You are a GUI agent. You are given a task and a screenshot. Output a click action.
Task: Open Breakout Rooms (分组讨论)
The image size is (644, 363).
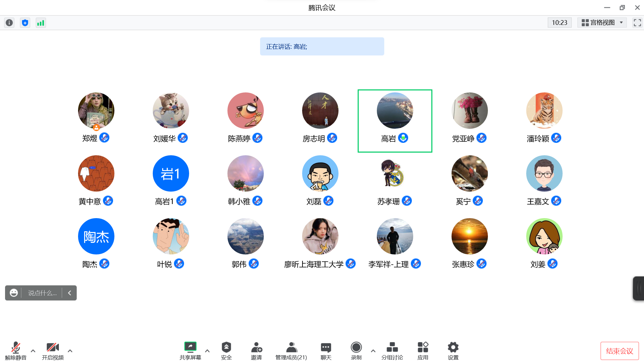392,350
